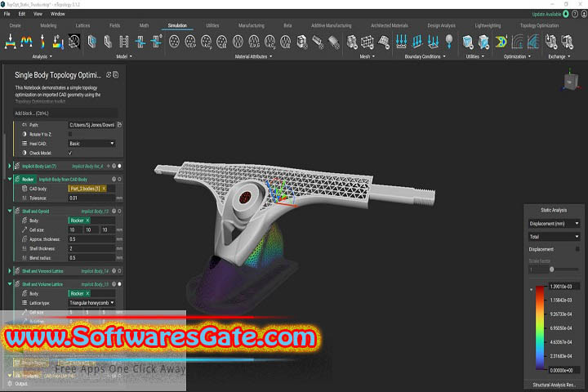Click the Static Analysis icon in ribbon

(10, 42)
